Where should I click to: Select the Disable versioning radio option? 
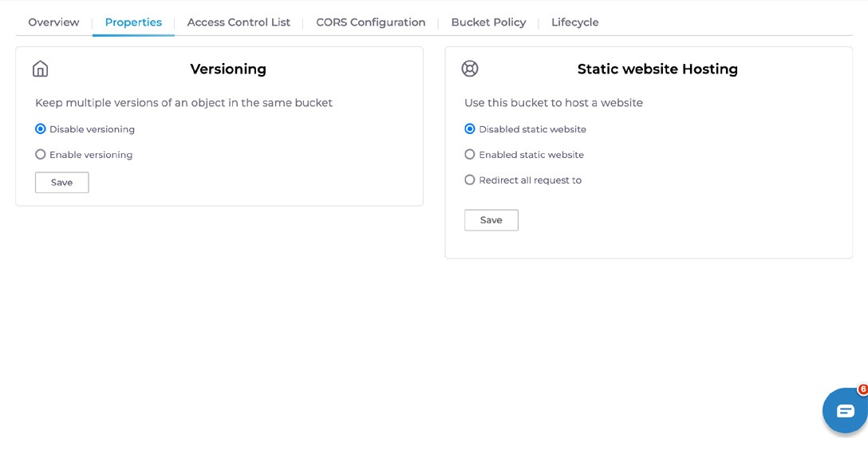coord(41,129)
